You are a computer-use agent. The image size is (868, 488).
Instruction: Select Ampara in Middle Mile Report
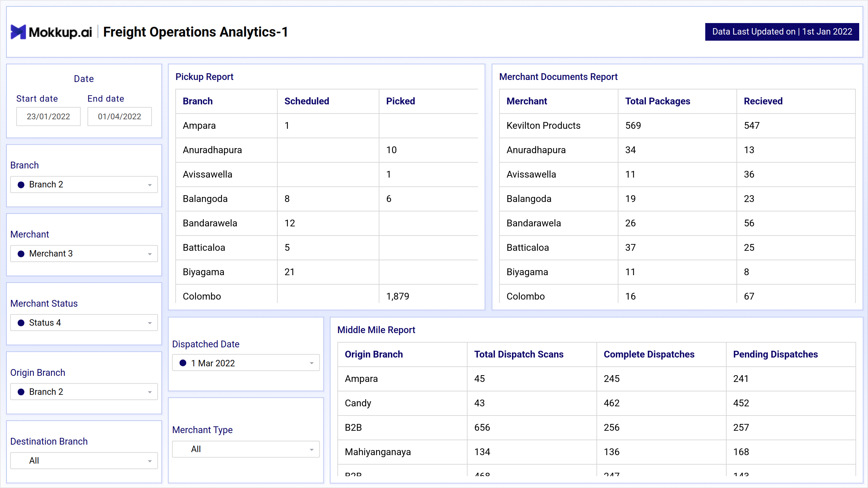click(x=597, y=379)
